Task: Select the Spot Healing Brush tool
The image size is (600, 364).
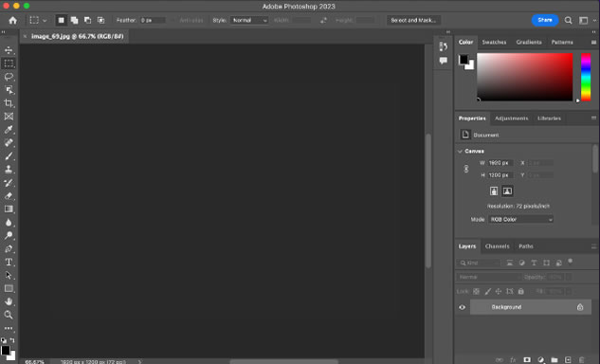Action: pyautogui.click(x=9, y=143)
